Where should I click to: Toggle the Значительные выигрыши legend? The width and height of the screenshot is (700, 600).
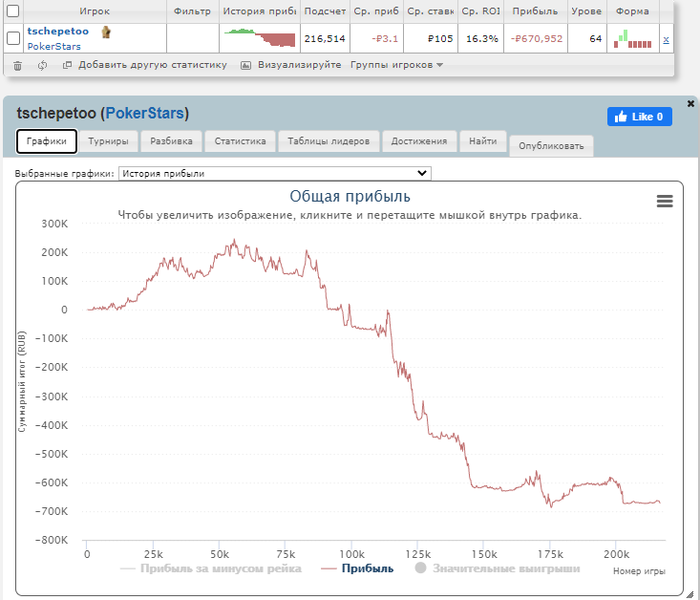[x=497, y=568]
